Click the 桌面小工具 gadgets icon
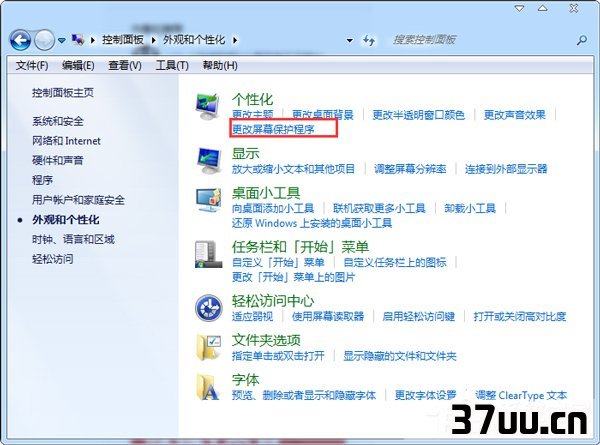600x445 pixels. click(208, 200)
